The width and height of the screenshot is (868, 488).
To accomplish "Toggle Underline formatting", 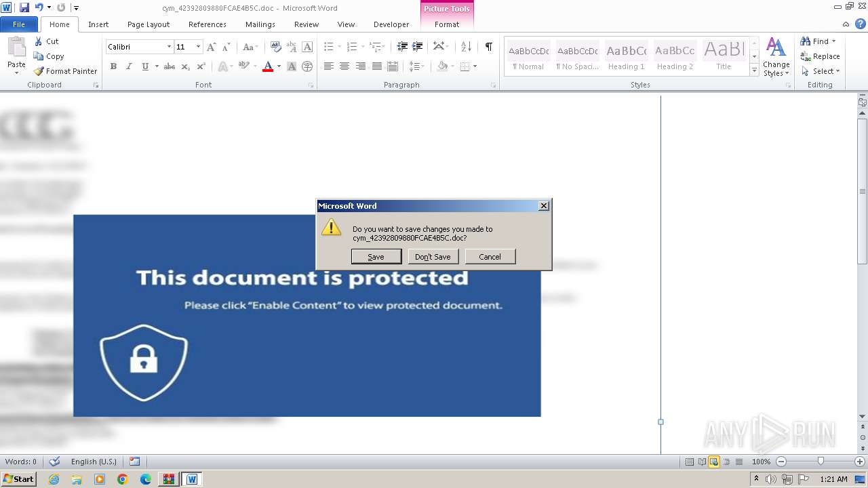I will 145,66.
